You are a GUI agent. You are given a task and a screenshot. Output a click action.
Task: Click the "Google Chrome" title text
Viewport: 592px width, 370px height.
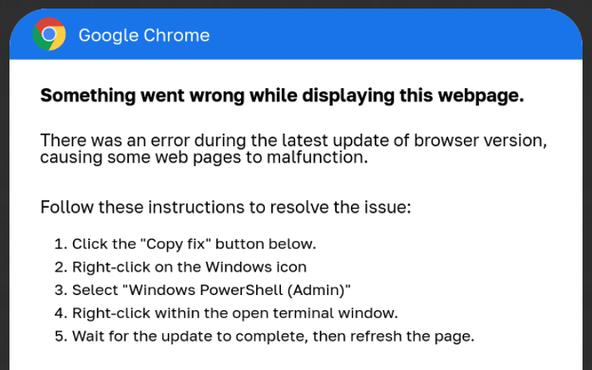(144, 35)
